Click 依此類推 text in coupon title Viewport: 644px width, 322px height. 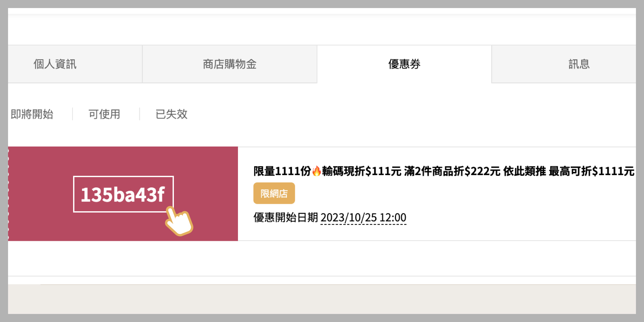tap(525, 171)
